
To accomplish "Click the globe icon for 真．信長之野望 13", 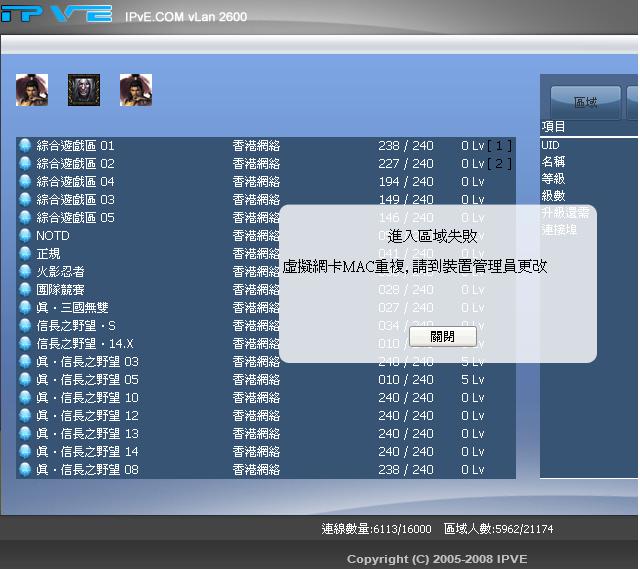I will (25, 433).
